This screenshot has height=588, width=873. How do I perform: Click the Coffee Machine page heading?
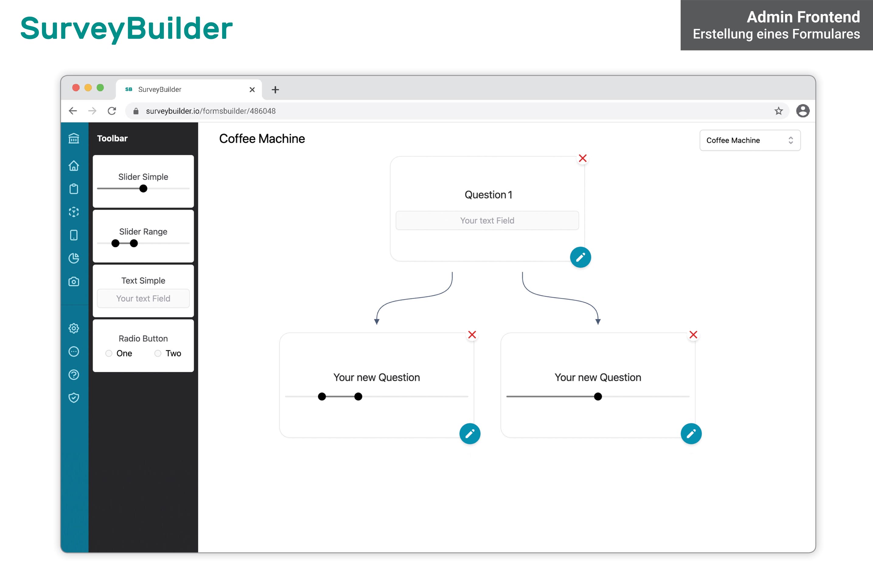tap(262, 139)
